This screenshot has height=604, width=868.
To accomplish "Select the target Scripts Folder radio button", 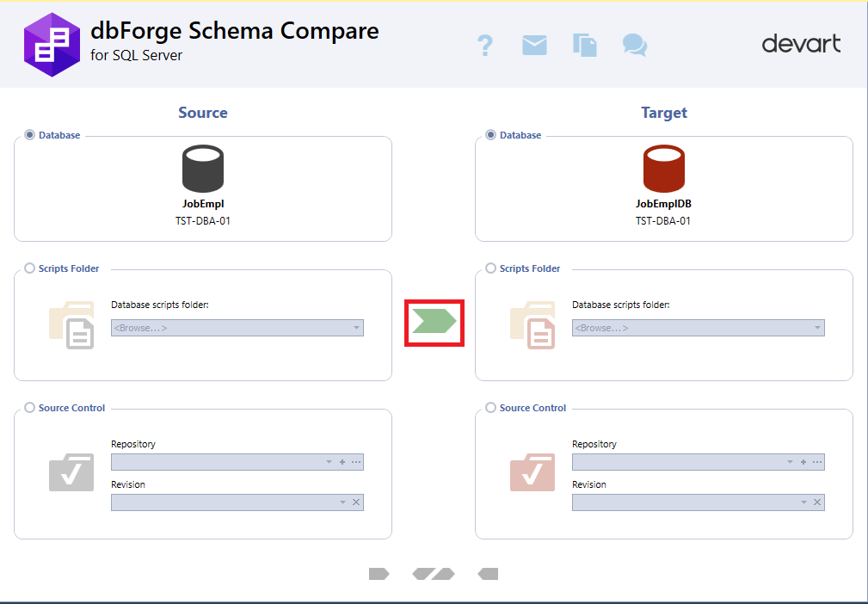I will click(490, 268).
